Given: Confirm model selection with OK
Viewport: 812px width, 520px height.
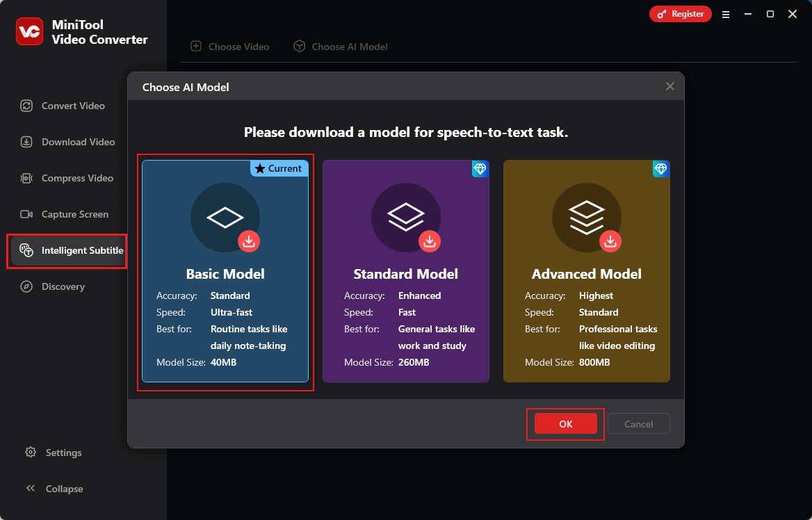Looking at the screenshot, I should tap(565, 423).
